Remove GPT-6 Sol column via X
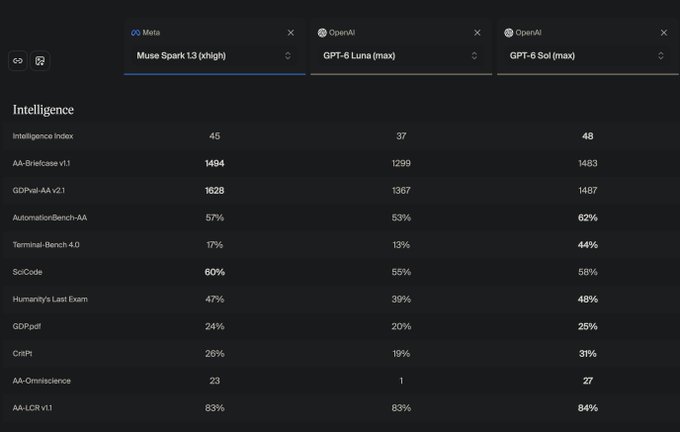This screenshot has height=432, width=680. pyautogui.click(x=664, y=33)
